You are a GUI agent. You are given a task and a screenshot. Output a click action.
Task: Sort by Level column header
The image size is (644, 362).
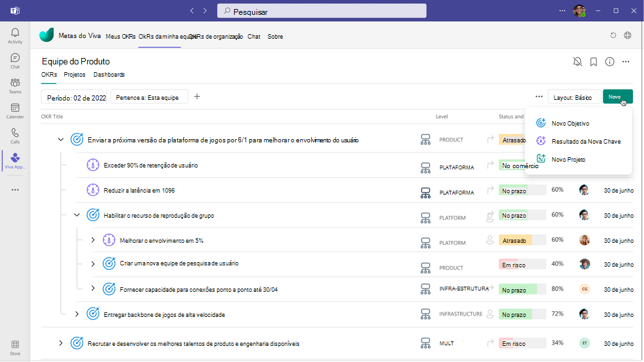point(442,117)
